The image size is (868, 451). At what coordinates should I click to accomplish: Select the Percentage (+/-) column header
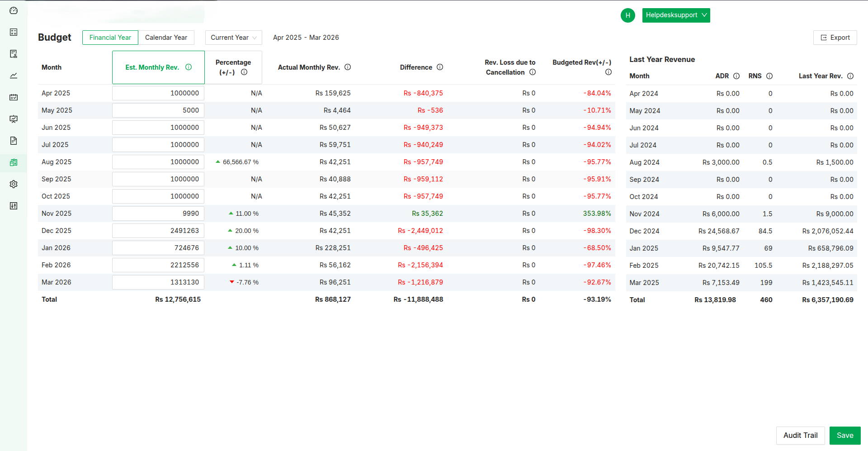click(x=233, y=67)
